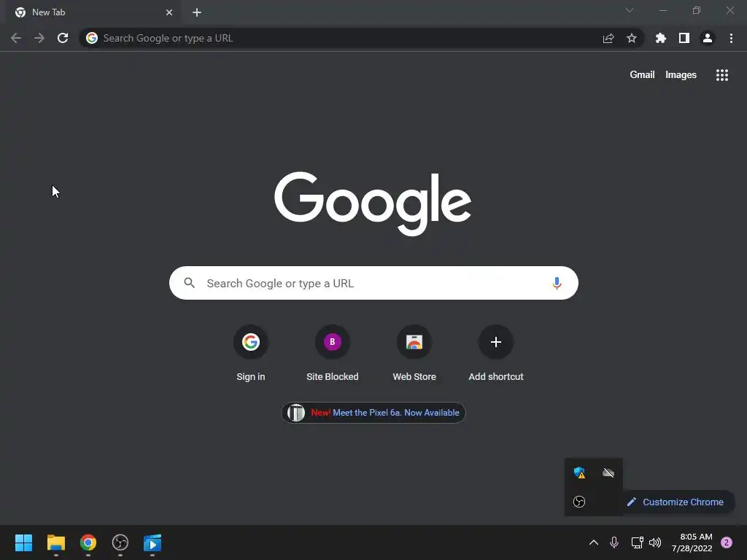Screen dimensions: 747x560
Task: Open Chrome's three-dot menu
Action: [731, 38]
